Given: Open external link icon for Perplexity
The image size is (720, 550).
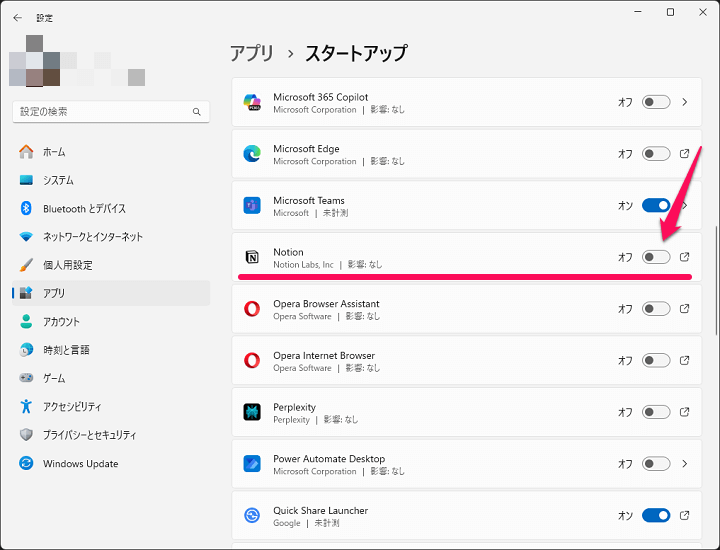Looking at the screenshot, I should tap(685, 412).
